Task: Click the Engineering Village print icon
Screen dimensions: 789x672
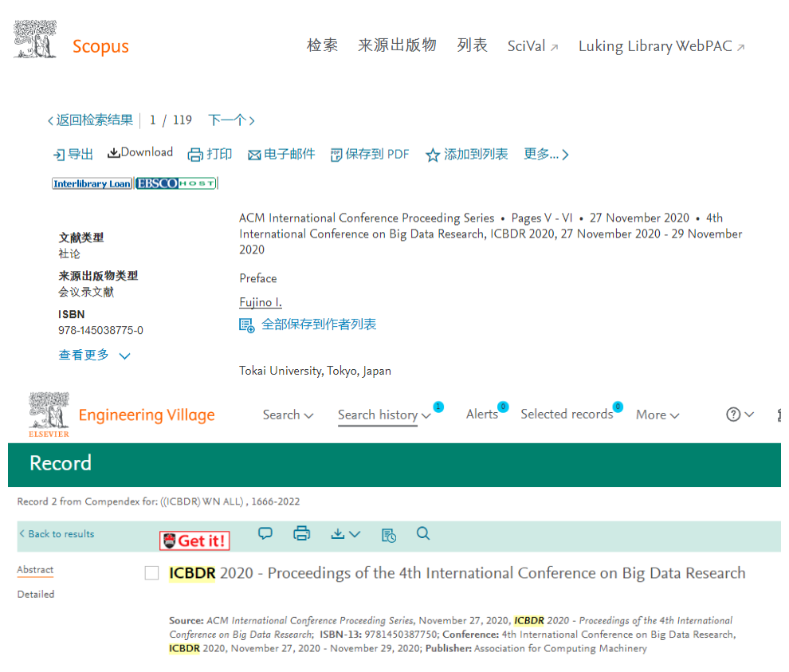Action: 301,533
